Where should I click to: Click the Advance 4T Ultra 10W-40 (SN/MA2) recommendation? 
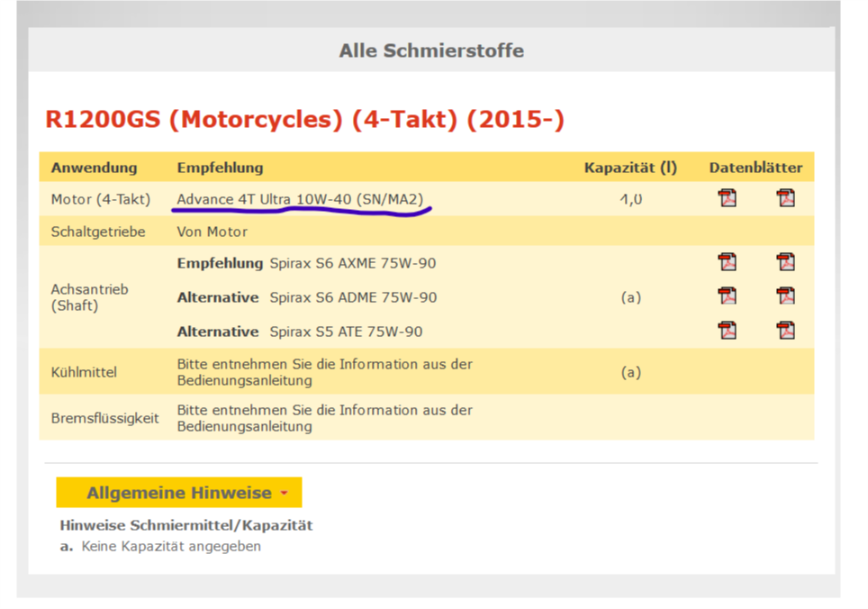300,199
